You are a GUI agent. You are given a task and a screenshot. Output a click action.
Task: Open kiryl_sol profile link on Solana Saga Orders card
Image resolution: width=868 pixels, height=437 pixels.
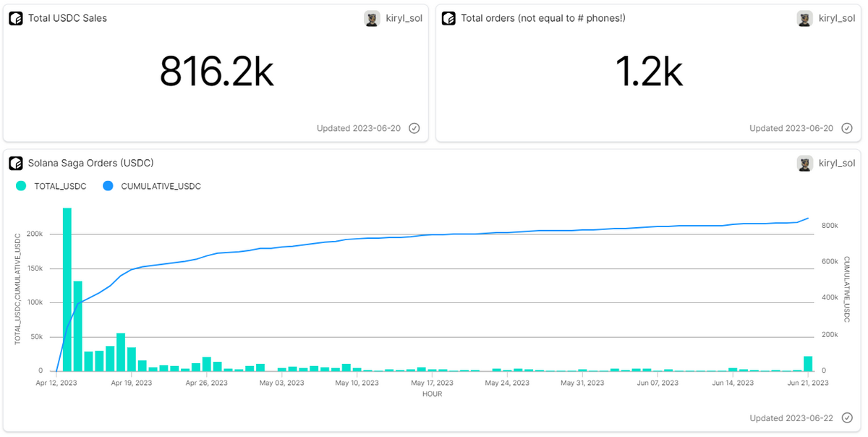coord(837,164)
